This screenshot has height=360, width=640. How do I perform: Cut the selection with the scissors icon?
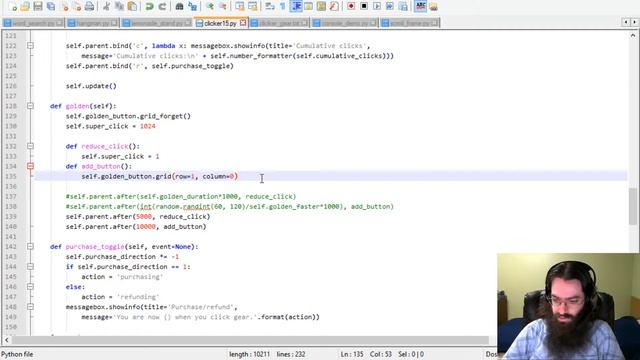106,6
